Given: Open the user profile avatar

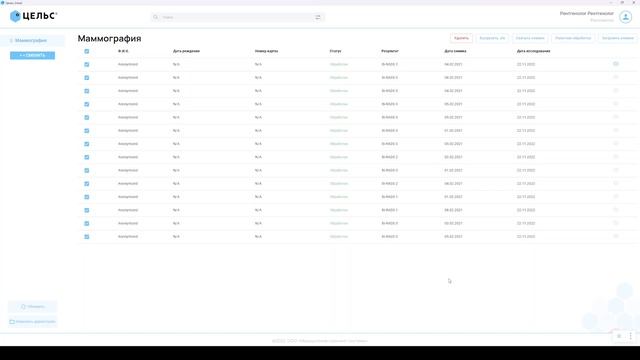Looking at the screenshot, I should [625, 17].
